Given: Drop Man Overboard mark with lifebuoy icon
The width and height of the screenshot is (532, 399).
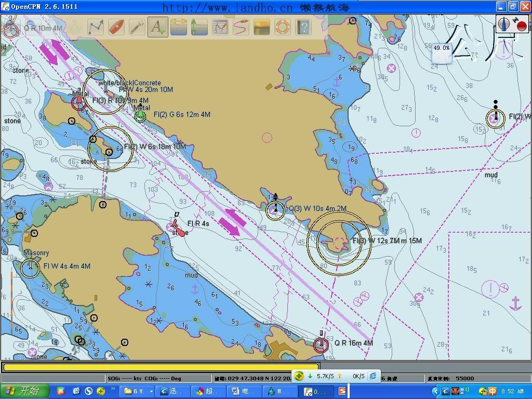Looking at the screenshot, I should point(283,27).
